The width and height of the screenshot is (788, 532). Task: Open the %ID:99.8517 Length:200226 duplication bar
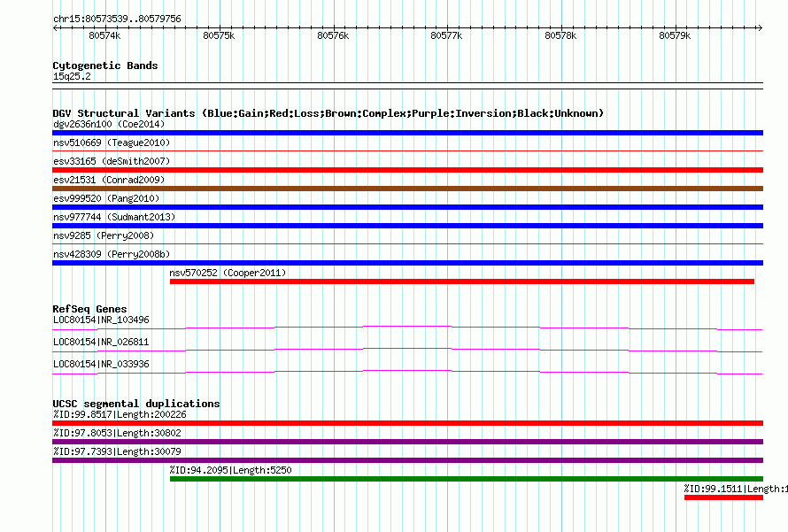point(407,423)
